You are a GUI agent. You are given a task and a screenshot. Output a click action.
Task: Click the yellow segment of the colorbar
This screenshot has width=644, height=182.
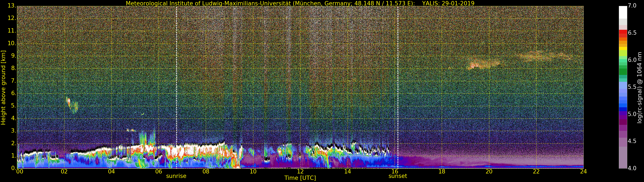623,49
